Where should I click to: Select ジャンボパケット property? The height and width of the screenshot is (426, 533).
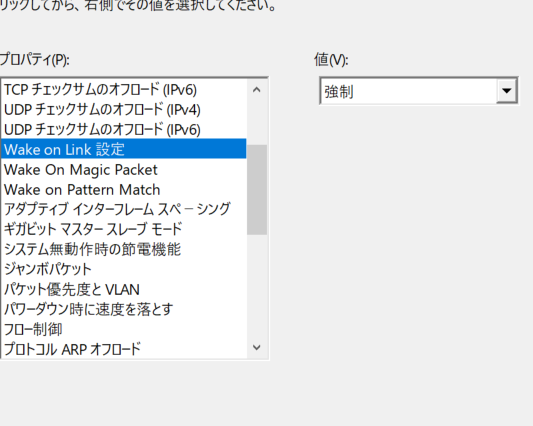pos(124,270)
